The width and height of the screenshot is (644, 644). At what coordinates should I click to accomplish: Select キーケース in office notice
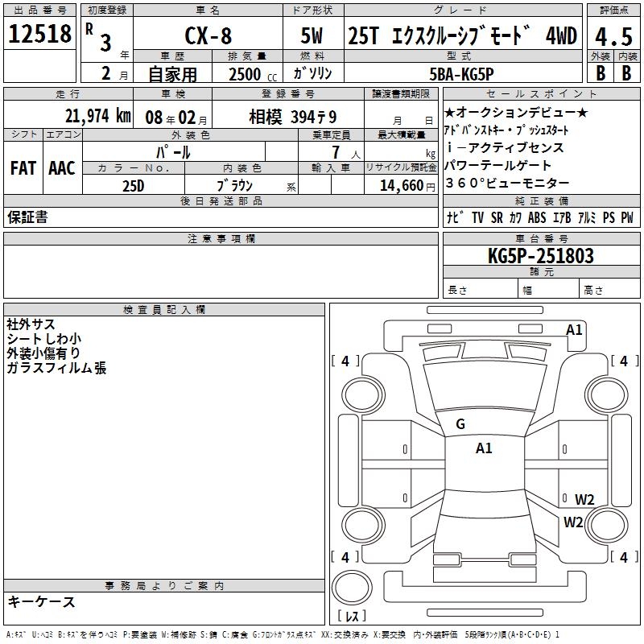point(42,602)
